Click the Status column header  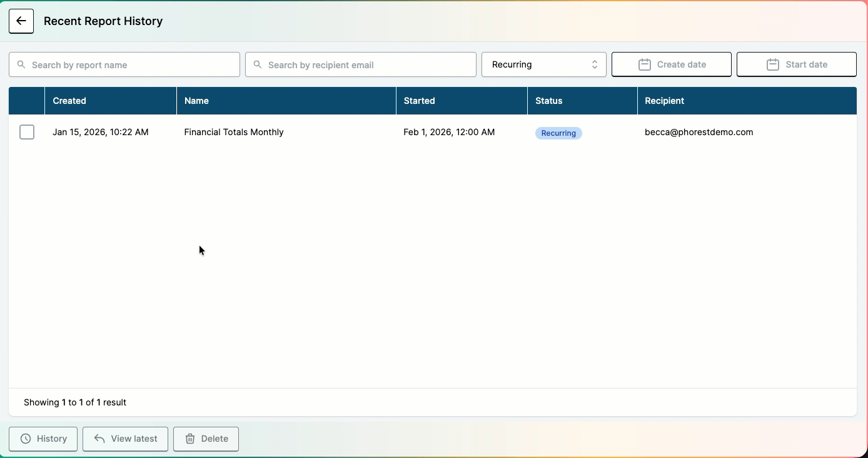(x=548, y=101)
